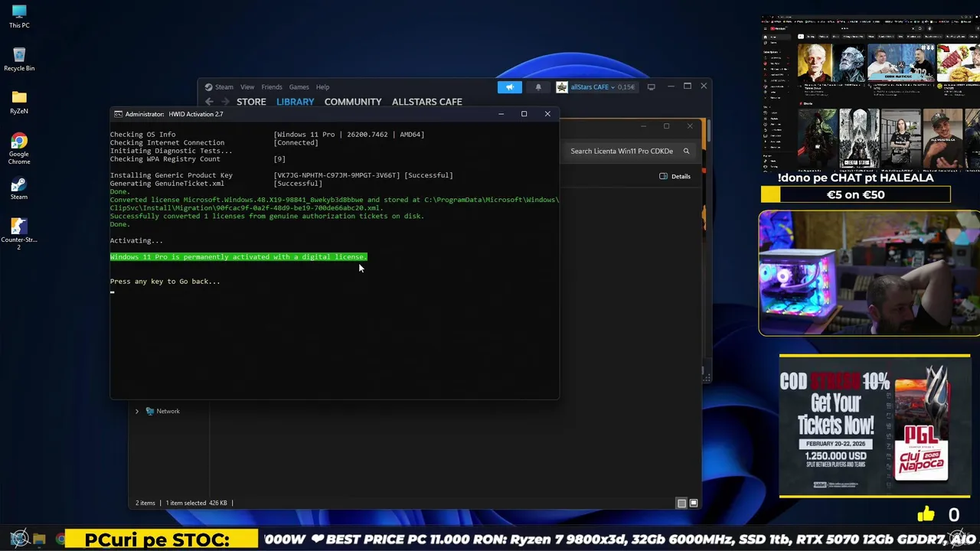Open ALLSTARS CAFE profile tab
The height and width of the screenshot is (551, 980).
point(427,101)
